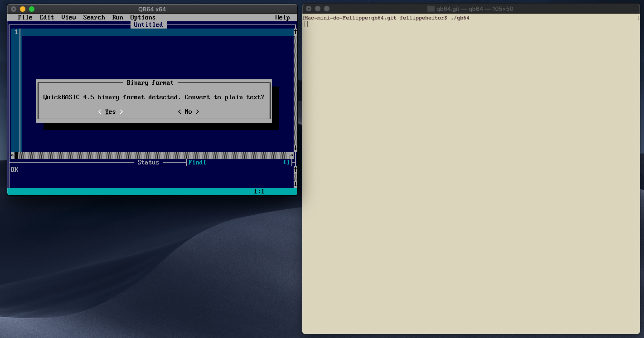This screenshot has width=644, height=338.
Task: Choose No in the Binary format dialog
Action: (x=188, y=111)
